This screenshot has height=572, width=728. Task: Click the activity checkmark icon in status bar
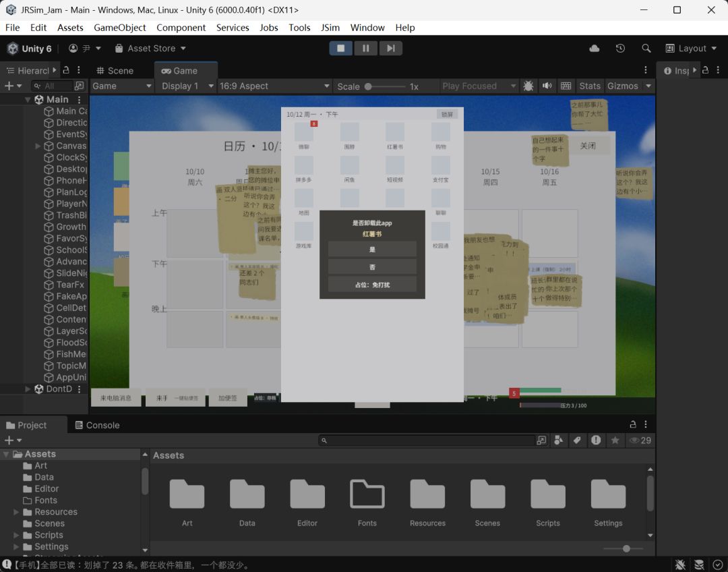(717, 565)
